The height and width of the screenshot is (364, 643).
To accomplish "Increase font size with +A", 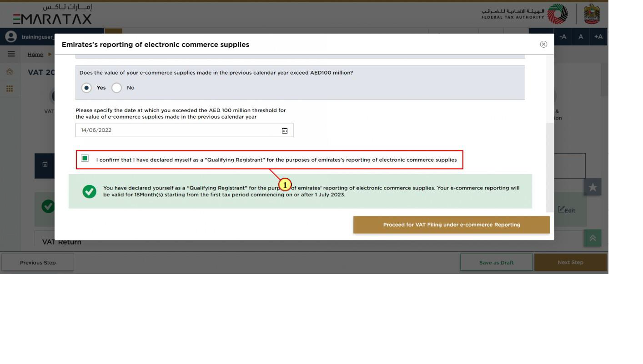I will click(x=598, y=37).
